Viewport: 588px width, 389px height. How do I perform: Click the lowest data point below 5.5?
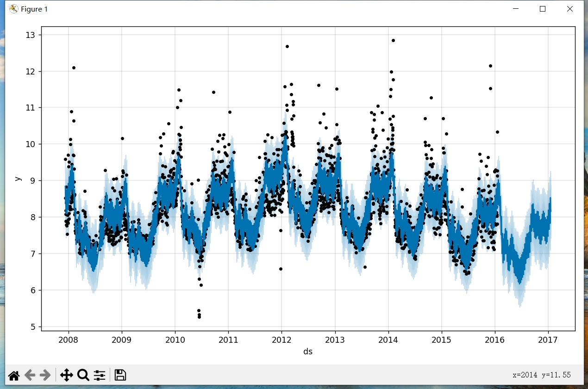[x=199, y=317]
